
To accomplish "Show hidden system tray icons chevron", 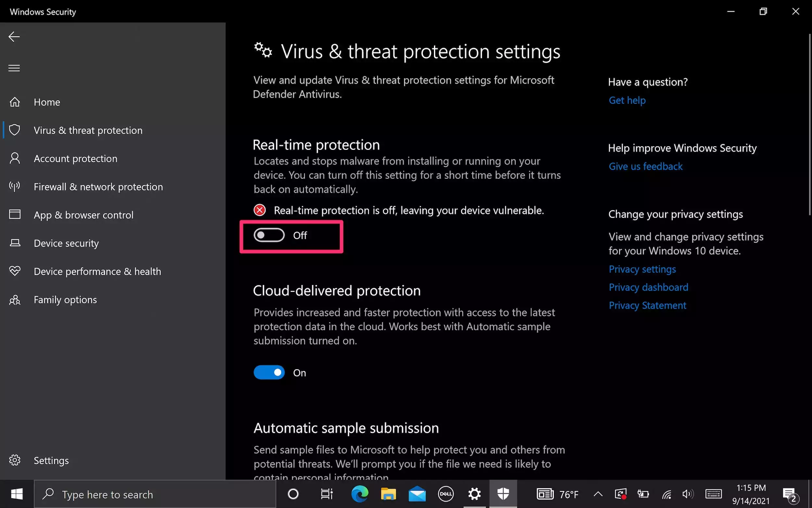I will (x=598, y=494).
